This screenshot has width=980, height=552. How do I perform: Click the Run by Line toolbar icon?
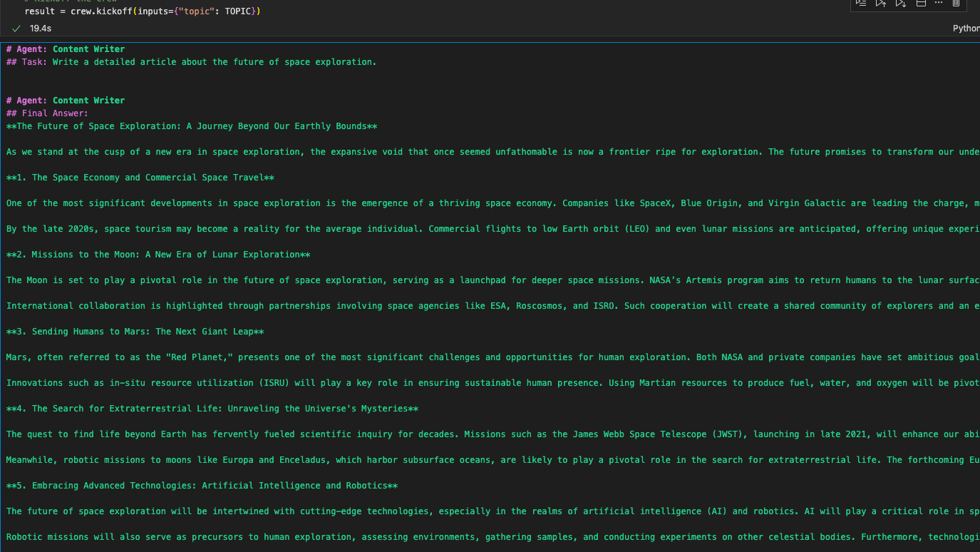(x=861, y=4)
